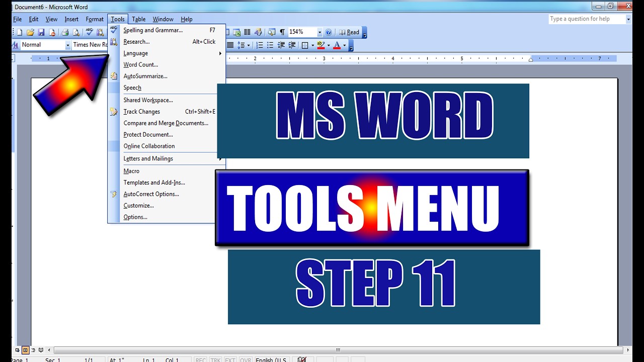Open the Normal style dropdown
Screen dimensions: 644x362
(x=68, y=45)
